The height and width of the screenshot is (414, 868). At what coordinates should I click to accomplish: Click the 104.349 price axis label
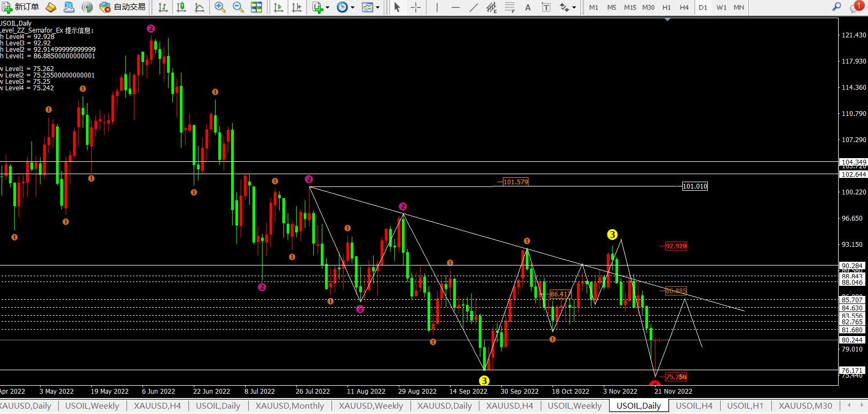tap(854, 162)
